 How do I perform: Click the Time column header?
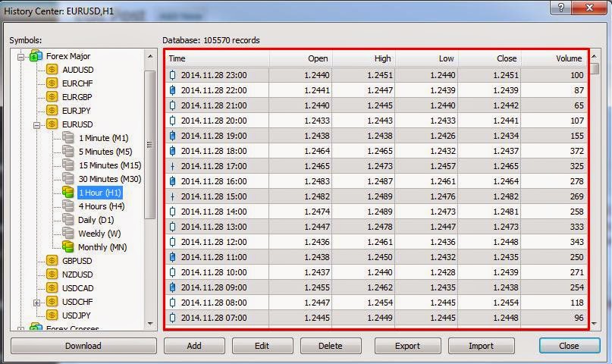218,58
